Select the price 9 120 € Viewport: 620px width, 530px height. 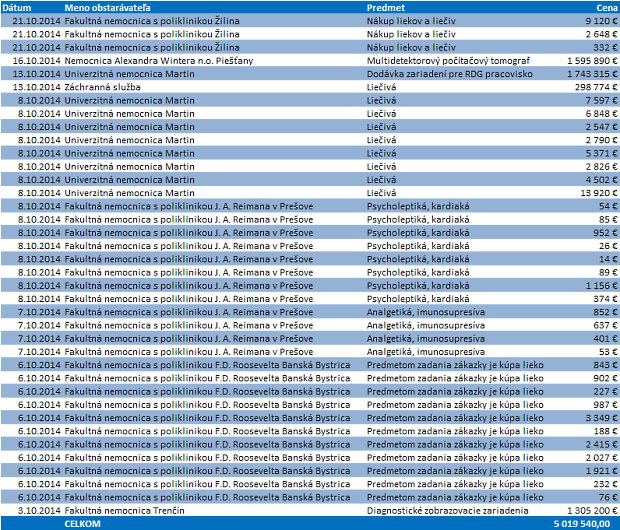click(601, 21)
